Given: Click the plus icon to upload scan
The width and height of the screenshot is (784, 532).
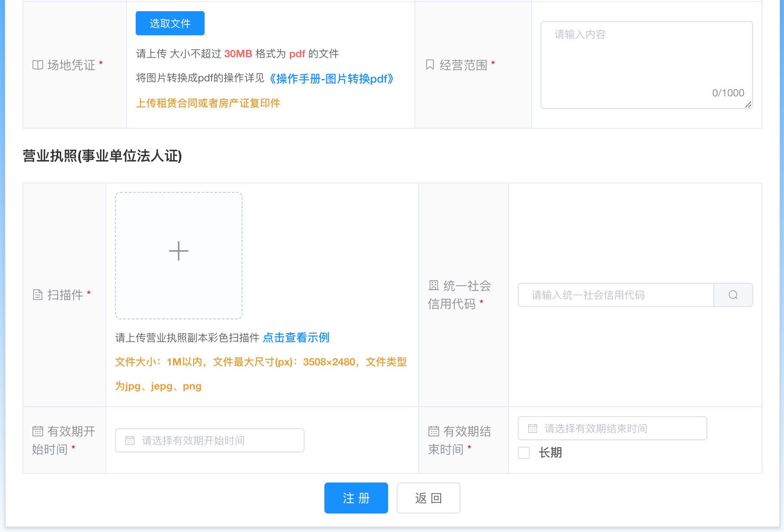Looking at the screenshot, I should (x=178, y=251).
